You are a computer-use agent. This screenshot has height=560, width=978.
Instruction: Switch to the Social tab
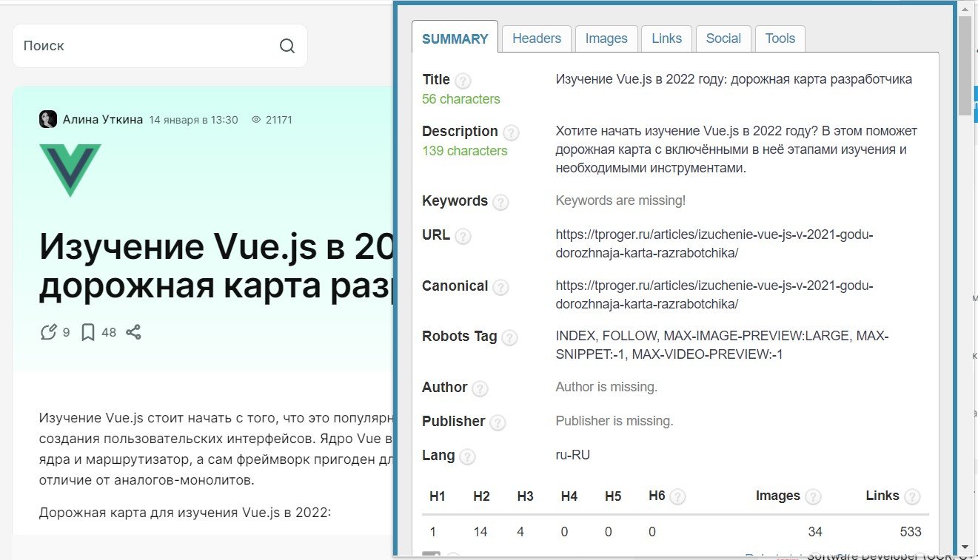(723, 38)
